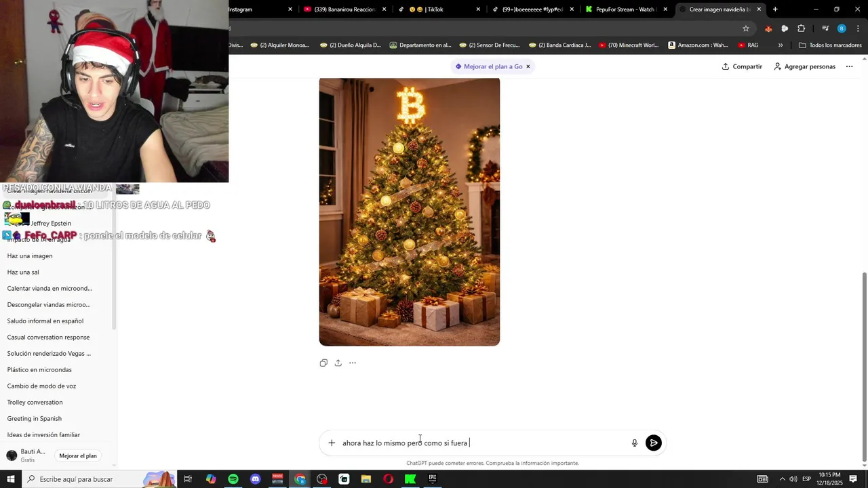The width and height of the screenshot is (868, 488).
Task: Open account menu Bauti A... Gratis
Action: point(27,455)
